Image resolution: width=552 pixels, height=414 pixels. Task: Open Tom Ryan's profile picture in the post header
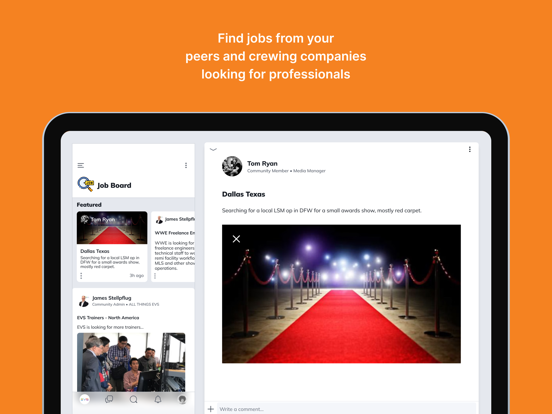click(232, 166)
